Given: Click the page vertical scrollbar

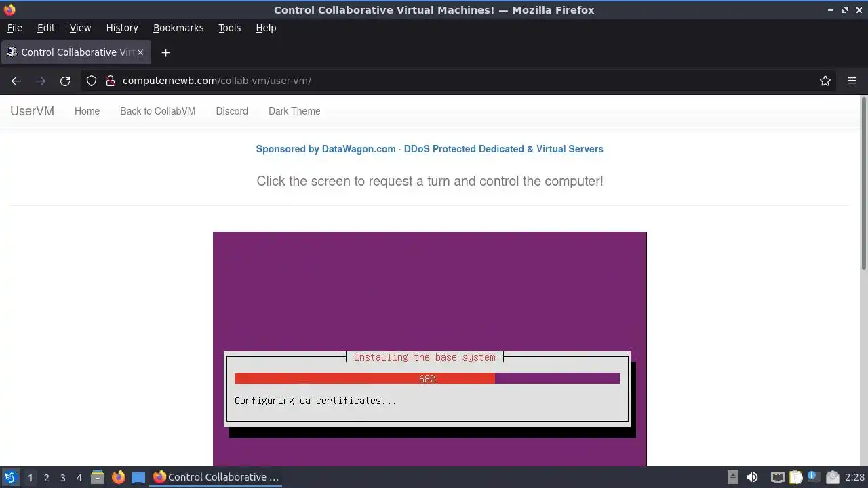Looking at the screenshot, I should click(x=864, y=183).
